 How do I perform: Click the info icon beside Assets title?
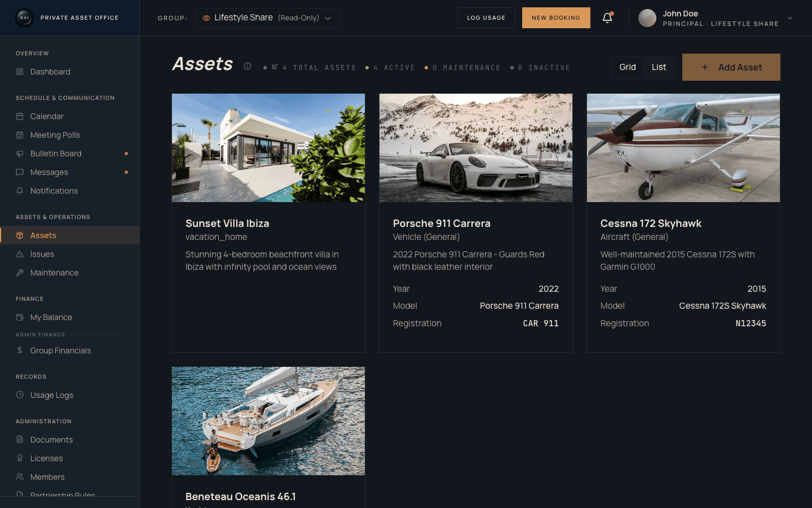pos(248,66)
